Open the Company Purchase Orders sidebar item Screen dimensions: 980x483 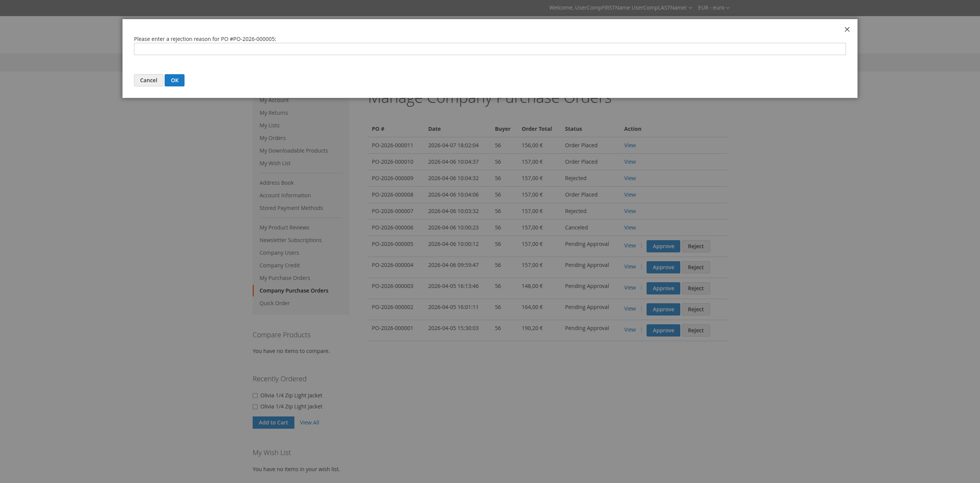tap(294, 291)
